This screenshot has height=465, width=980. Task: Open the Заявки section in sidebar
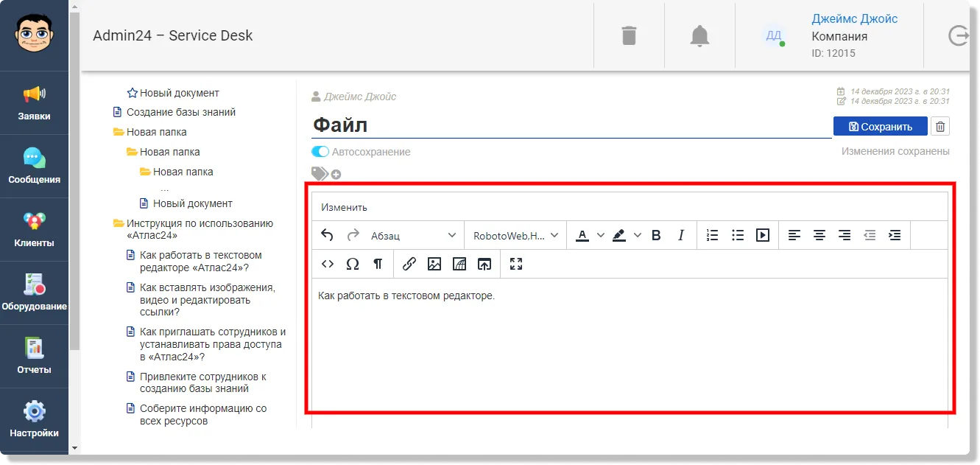[34, 102]
